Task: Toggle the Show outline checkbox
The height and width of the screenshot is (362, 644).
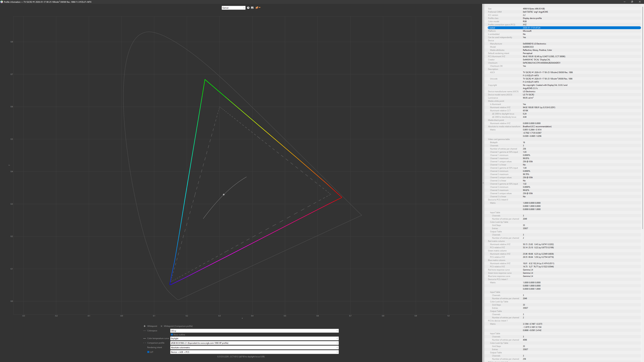Action: pyautogui.click(x=172, y=335)
